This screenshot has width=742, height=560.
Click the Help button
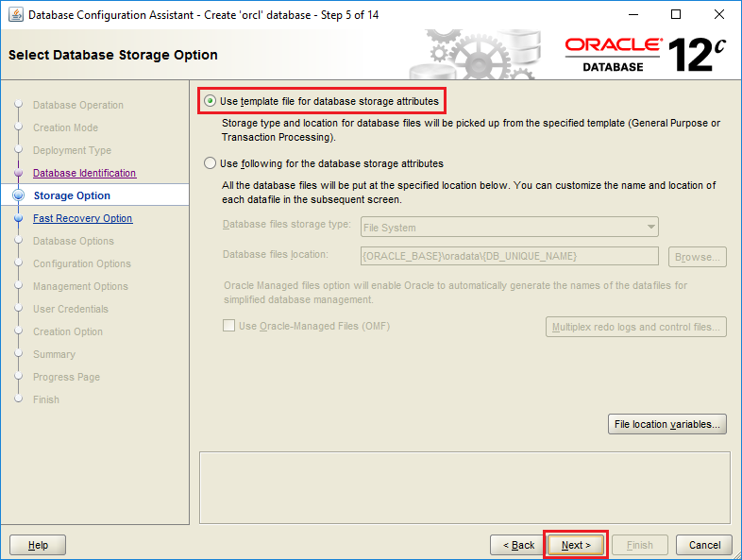tap(38, 545)
